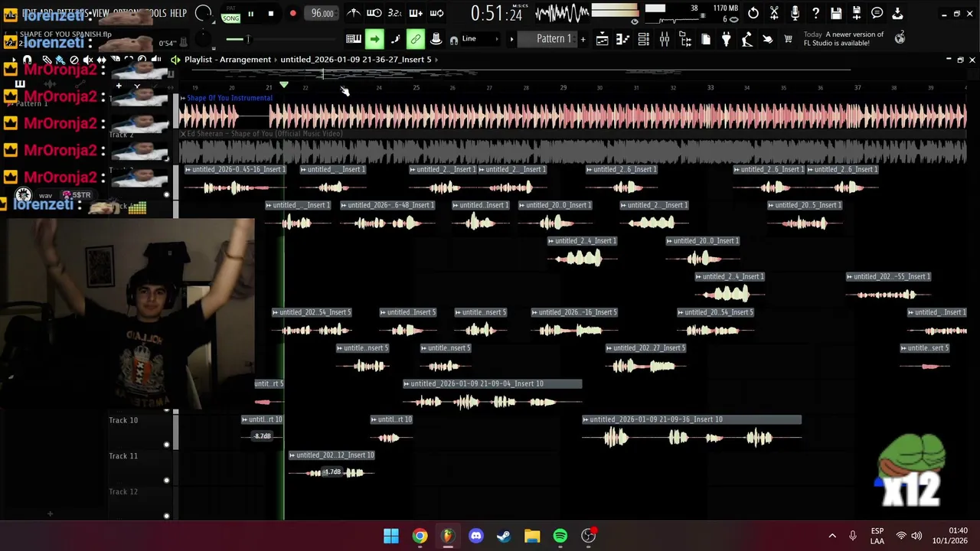The width and height of the screenshot is (980, 551).
Task: Toggle wait for input before recording
Action: tap(374, 13)
